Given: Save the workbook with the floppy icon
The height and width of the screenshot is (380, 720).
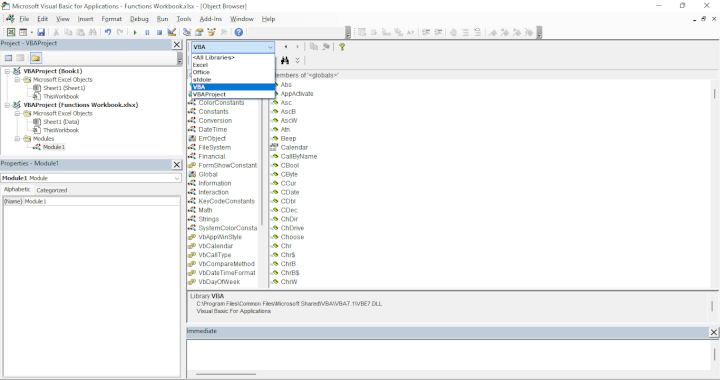Looking at the screenshot, I should click(41, 32).
